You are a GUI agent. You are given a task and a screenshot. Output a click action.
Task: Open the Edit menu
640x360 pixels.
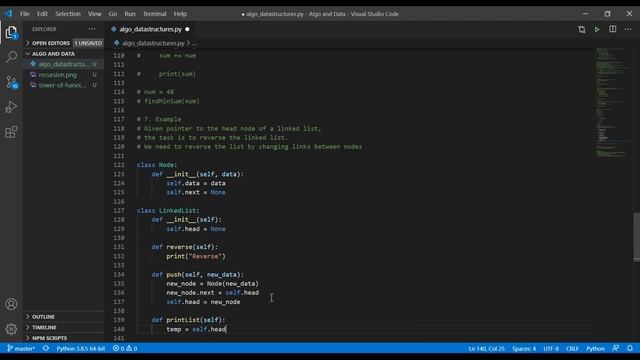[42, 14]
